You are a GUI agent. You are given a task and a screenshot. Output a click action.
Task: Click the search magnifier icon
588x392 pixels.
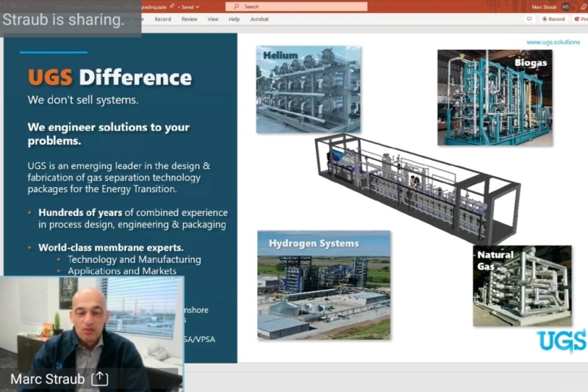pyautogui.click(x=237, y=7)
